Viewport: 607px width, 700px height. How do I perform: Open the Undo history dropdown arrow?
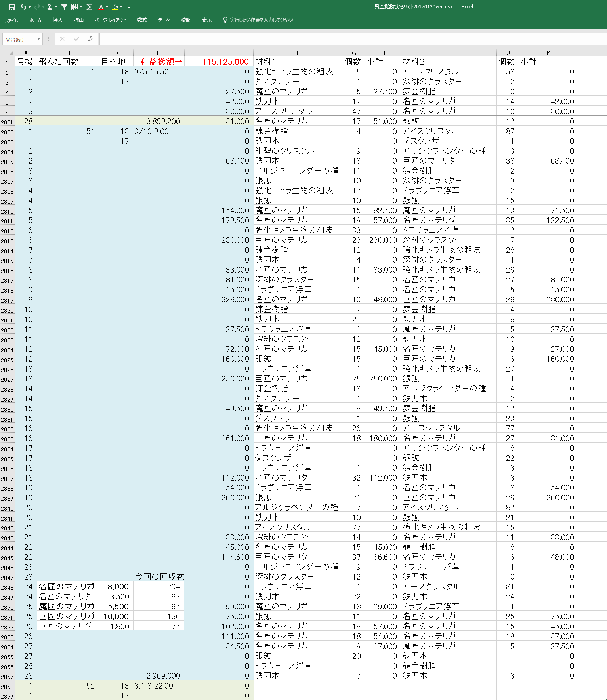[30, 7]
